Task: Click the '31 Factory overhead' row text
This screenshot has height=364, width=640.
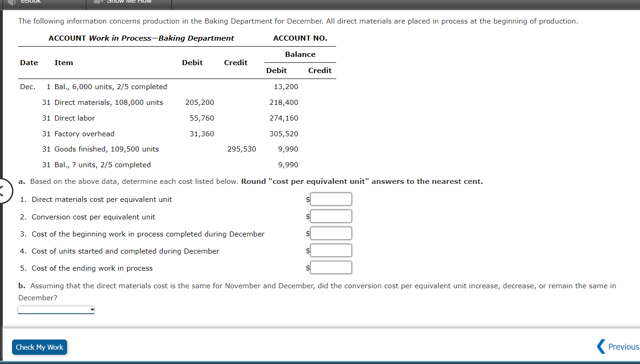Action: pos(78,134)
